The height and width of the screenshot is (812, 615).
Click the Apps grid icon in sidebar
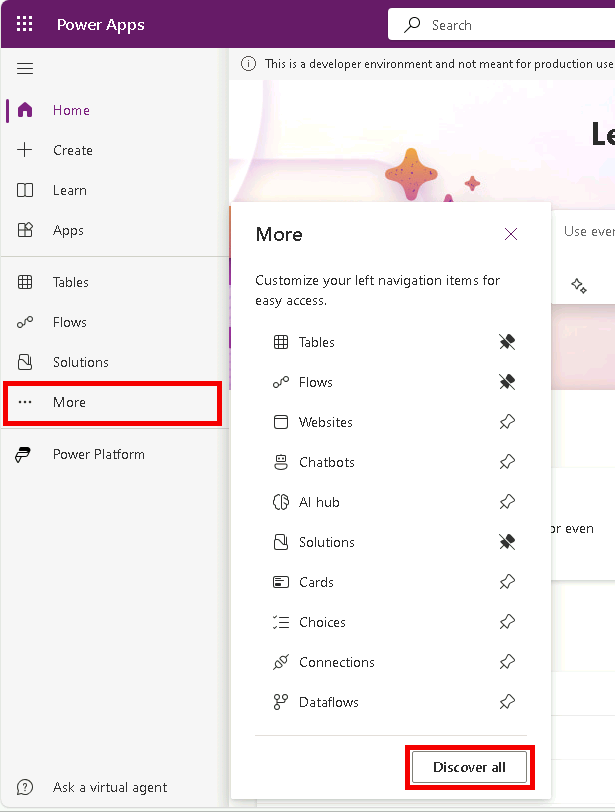pos(25,230)
